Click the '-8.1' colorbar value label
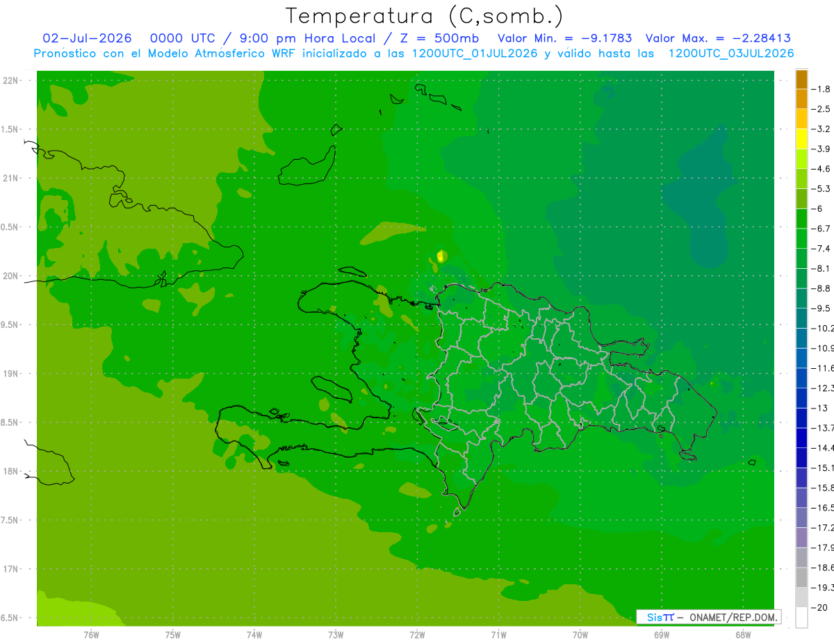Screen dimensions: 834x644 pos(821,268)
